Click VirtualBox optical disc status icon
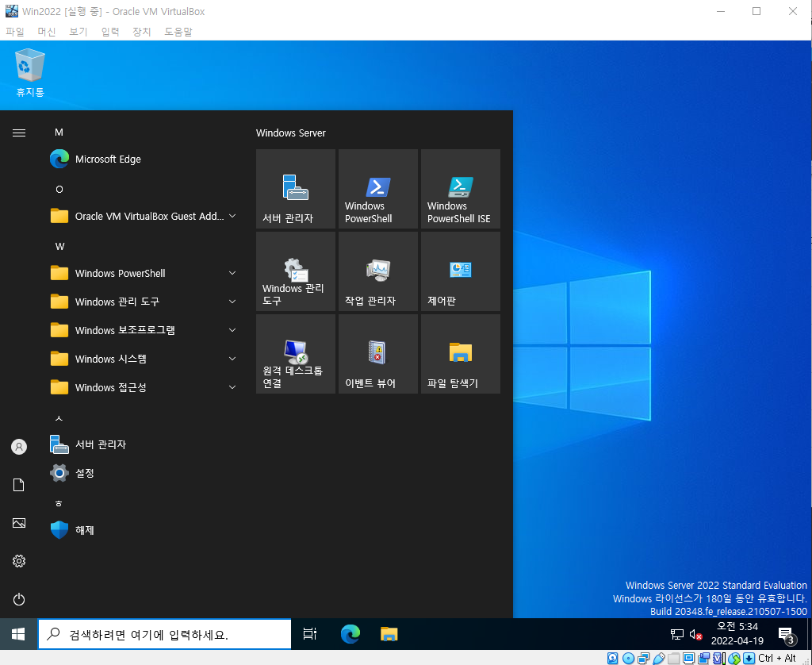 tap(628, 659)
